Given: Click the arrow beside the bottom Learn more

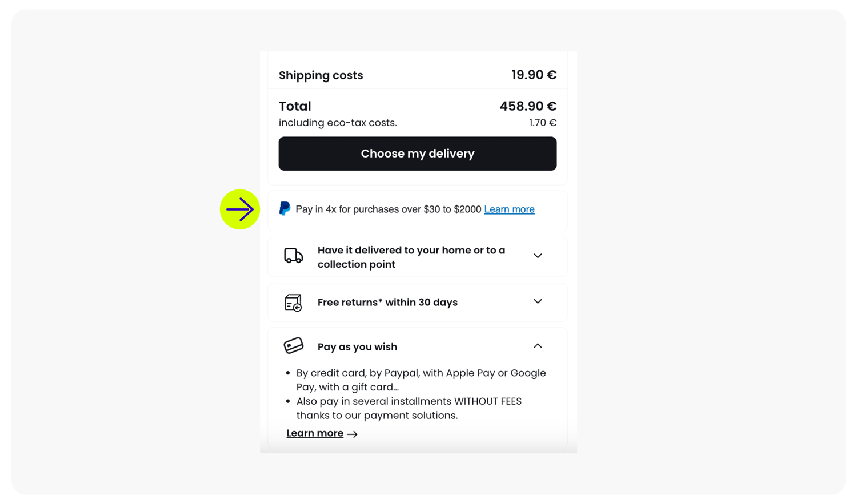Looking at the screenshot, I should pyautogui.click(x=353, y=434).
